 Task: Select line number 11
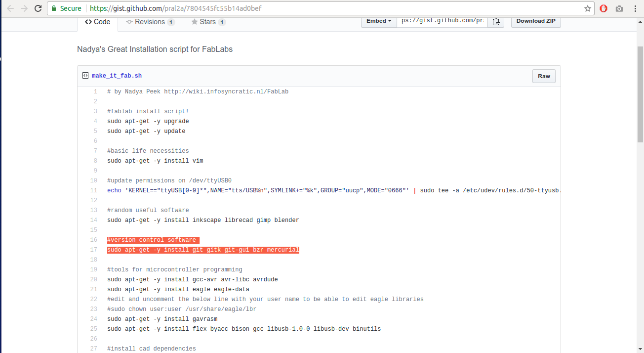(x=94, y=190)
